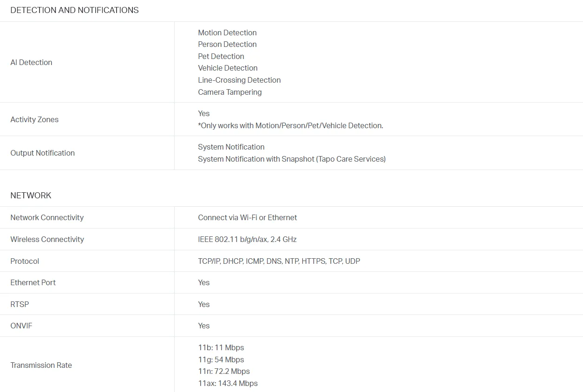The width and height of the screenshot is (583, 392).
Task: Click the Line-Crossing Detection entry
Action: [x=239, y=80]
